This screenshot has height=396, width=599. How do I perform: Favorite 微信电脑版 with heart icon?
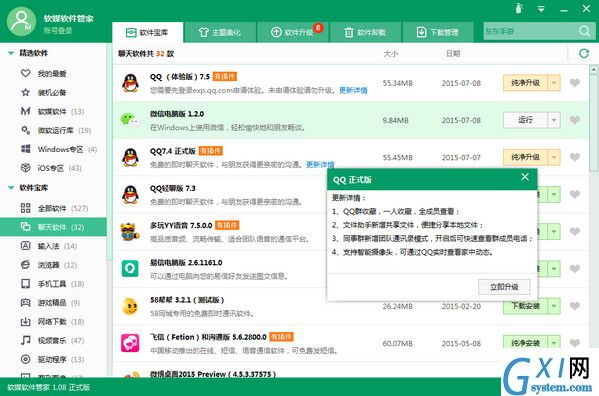[x=575, y=120]
